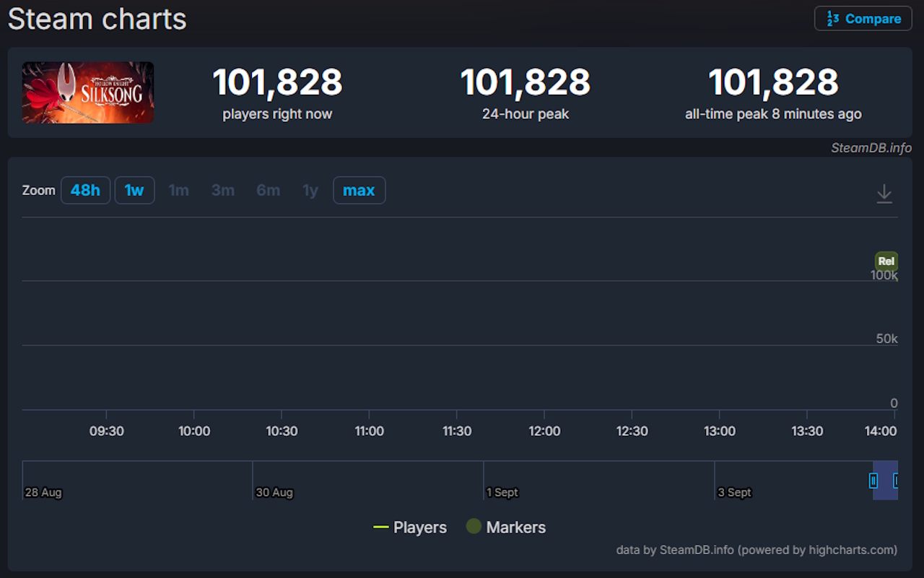The height and width of the screenshot is (578, 924).
Task: Click the all-time peak statistic
Action: pos(773,82)
